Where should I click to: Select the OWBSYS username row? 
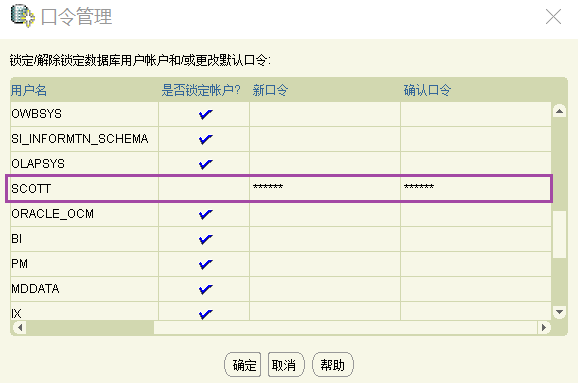point(36,114)
